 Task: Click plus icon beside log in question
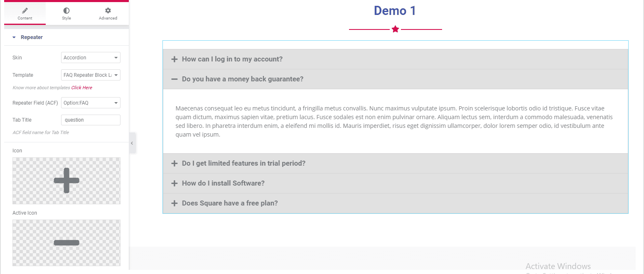click(175, 59)
